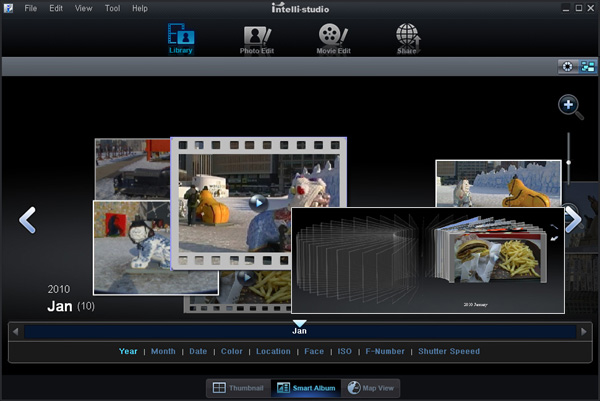Click the blue album layout icon in the gray toolbar
The width and height of the screenshot is (600, 401).
(588, 67)
